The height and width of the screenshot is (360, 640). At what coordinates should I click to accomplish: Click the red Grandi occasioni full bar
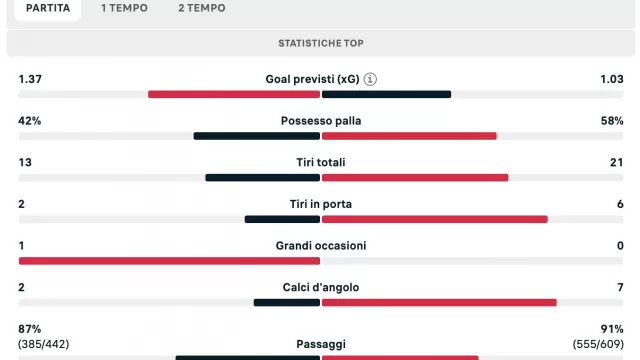click(169, 261)
